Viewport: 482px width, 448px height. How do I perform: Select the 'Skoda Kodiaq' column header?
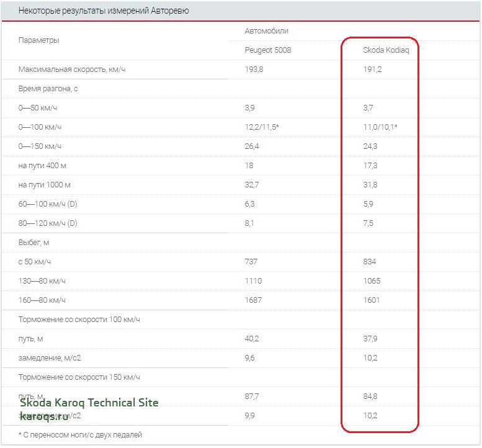(386, 50)
